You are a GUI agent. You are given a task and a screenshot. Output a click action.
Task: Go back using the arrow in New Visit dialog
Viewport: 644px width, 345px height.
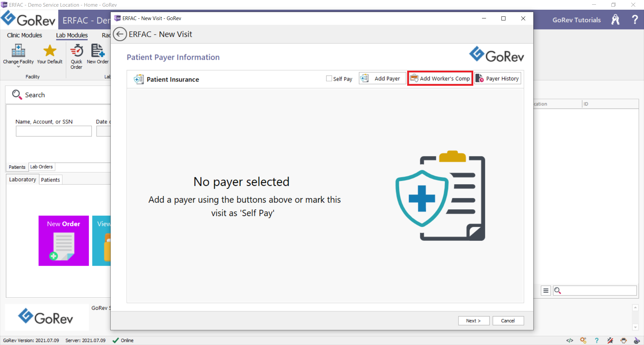[x=120, y=34]
